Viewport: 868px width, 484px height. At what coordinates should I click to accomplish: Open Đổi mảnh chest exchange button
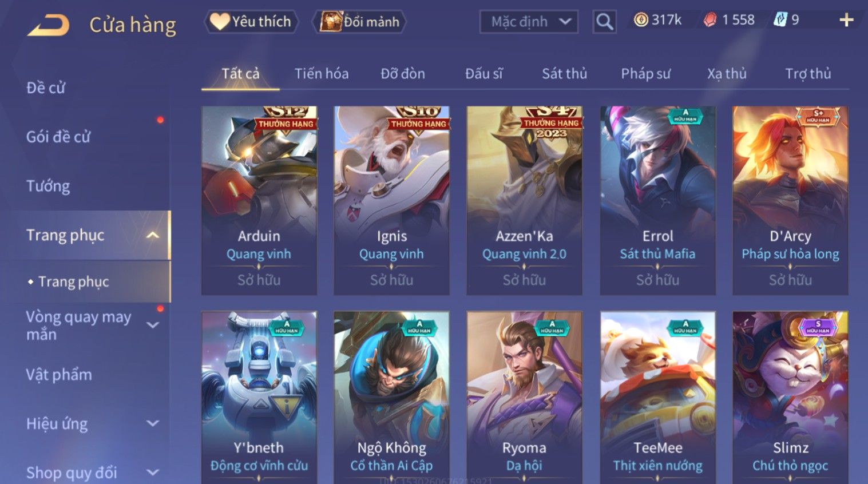pyautogui.click(x=359, y=22)
